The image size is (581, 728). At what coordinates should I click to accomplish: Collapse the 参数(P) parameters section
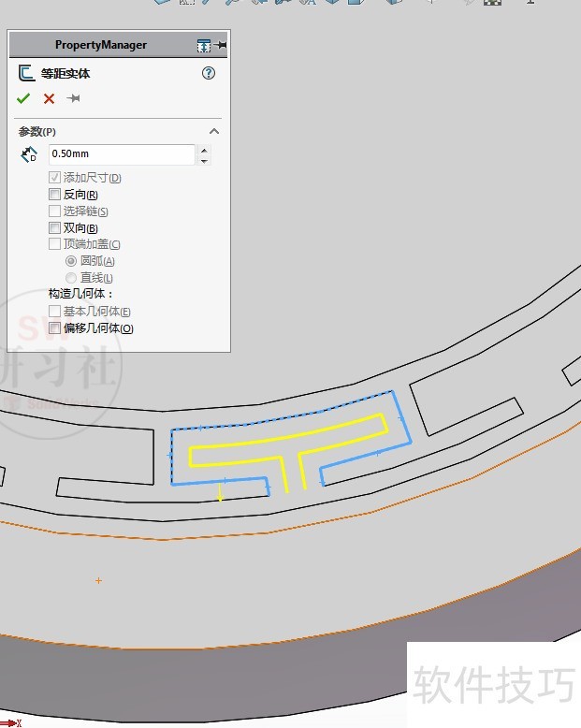tap(214, 131)
